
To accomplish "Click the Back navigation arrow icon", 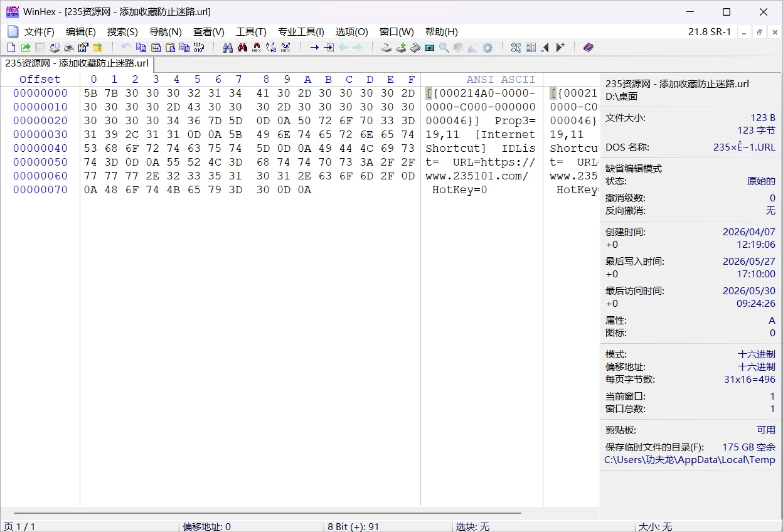I will [x=343, y=48].
